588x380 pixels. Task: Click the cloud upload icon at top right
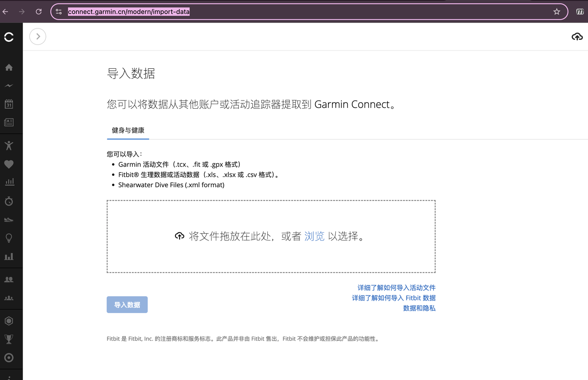[577, 37]
